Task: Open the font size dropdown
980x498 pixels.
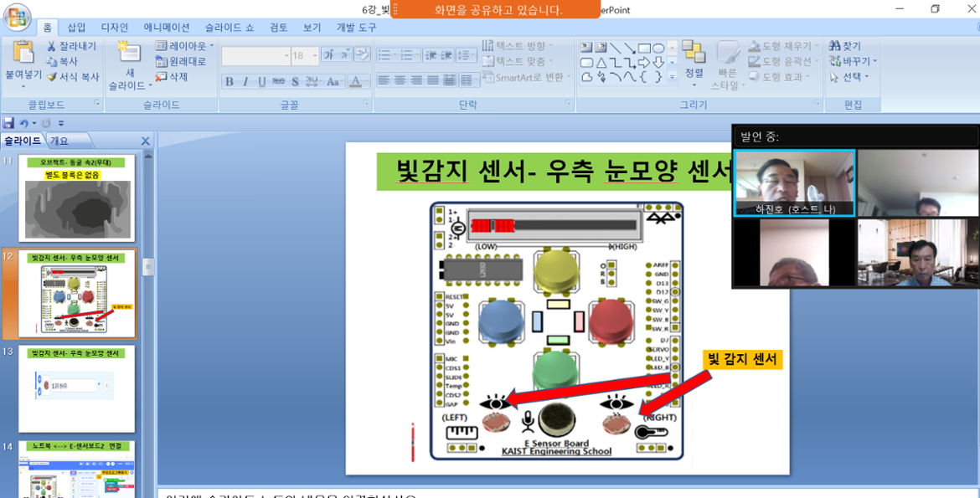Action: [315, 56]
